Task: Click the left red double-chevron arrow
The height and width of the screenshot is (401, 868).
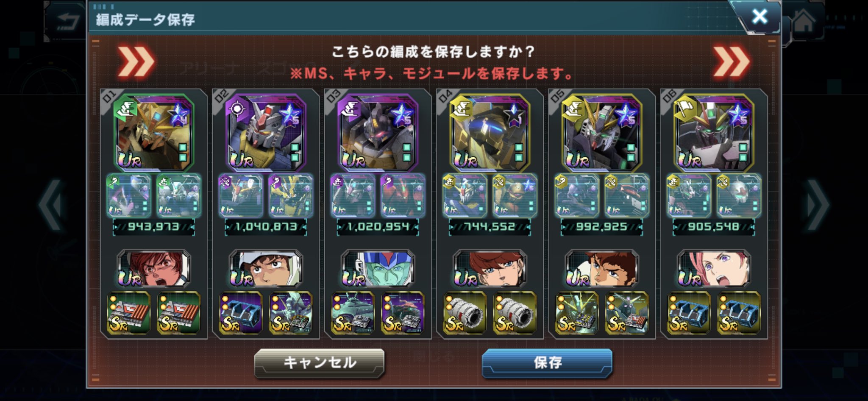Action: click(136, 62)
